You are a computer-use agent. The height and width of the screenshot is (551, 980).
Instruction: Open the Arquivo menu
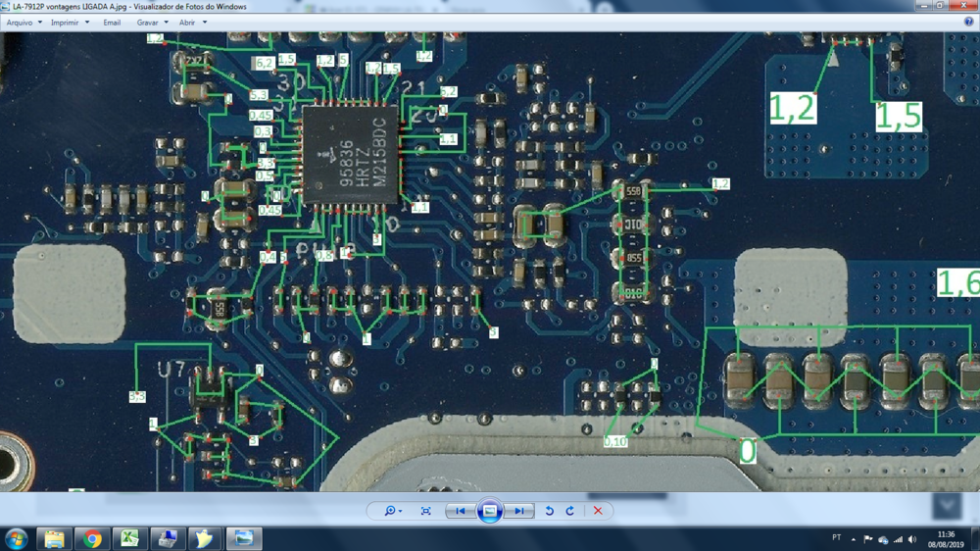coord(24,23)
